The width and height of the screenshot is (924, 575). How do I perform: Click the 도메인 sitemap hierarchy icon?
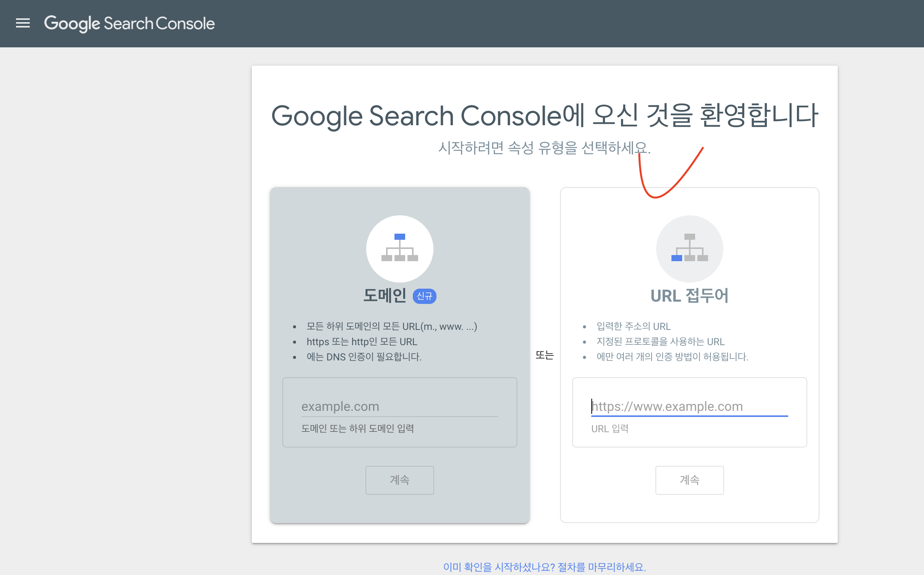[399, 249]
